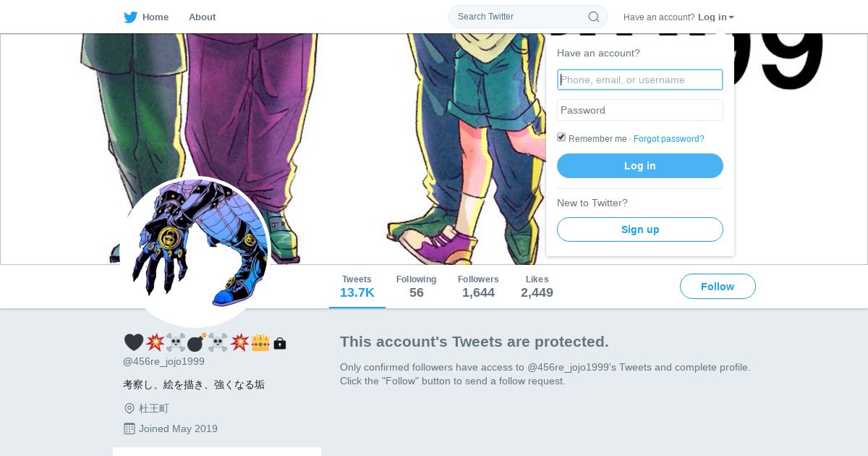Click the search magnifier icon
Screen dimensions: 868x456
(594, 17)
